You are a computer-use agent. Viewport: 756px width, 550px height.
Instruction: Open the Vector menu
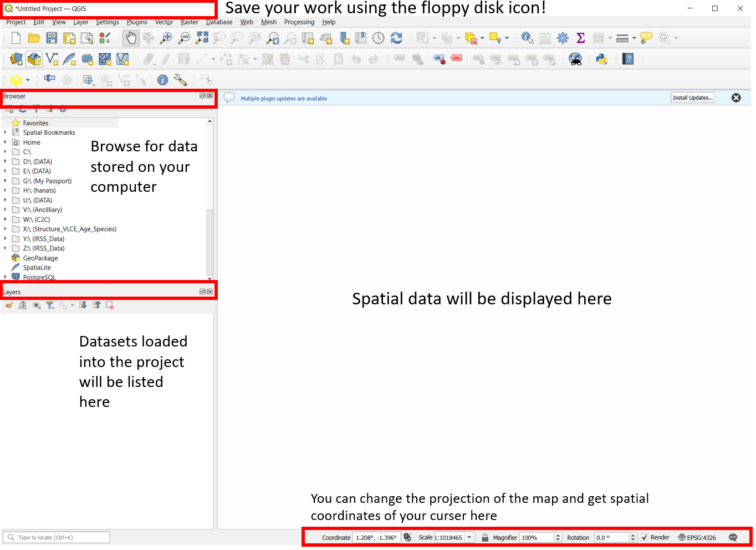tap(164, 22)
